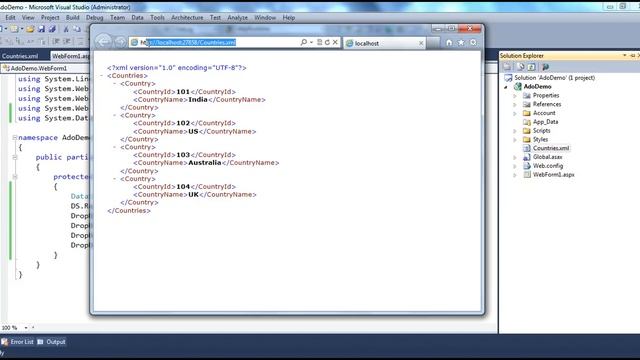
Task: Open the View menu
Action: (x=28, y=18)
